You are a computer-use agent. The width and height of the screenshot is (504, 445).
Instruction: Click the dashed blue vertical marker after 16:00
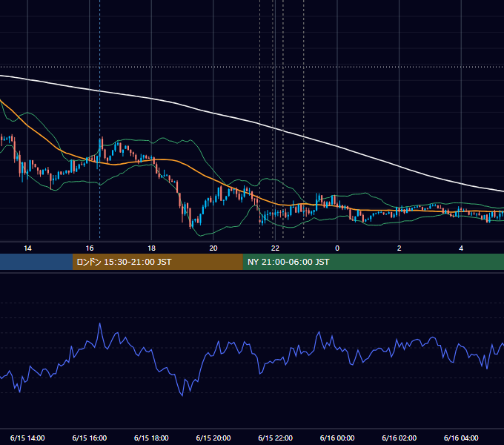(x=99, y=119)
